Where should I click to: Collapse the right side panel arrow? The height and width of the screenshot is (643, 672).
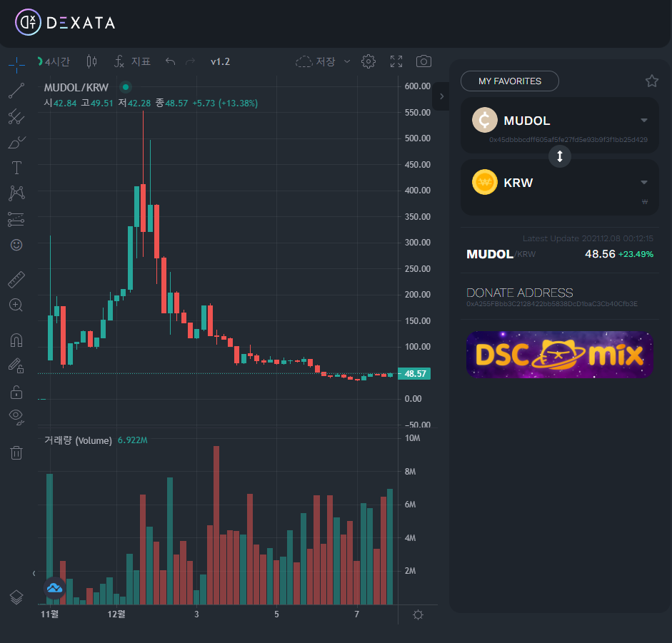(441, 96)
